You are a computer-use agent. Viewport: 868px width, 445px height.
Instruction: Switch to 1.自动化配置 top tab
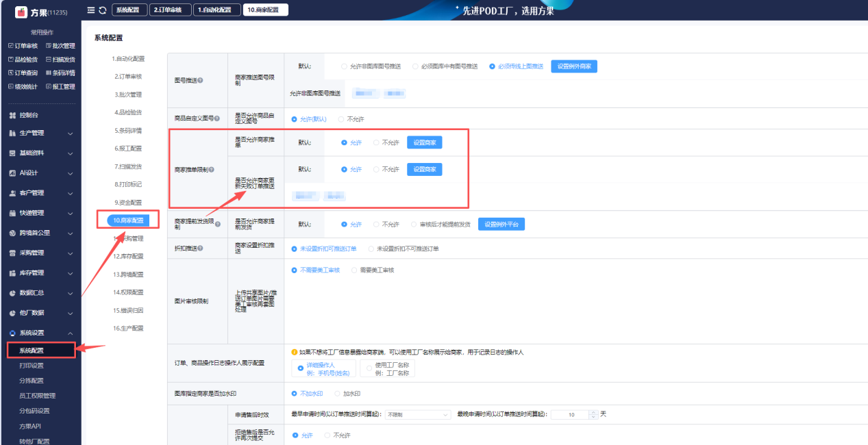[x=216, y=10]
